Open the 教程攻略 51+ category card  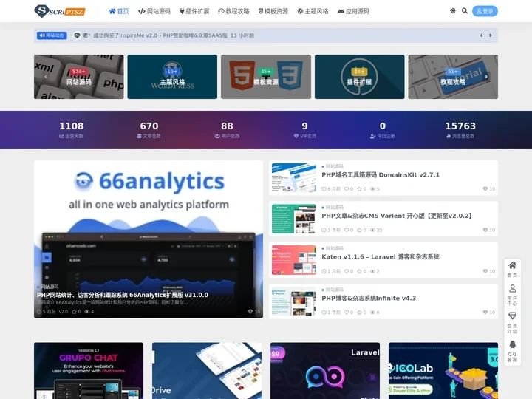click(453, 77)
